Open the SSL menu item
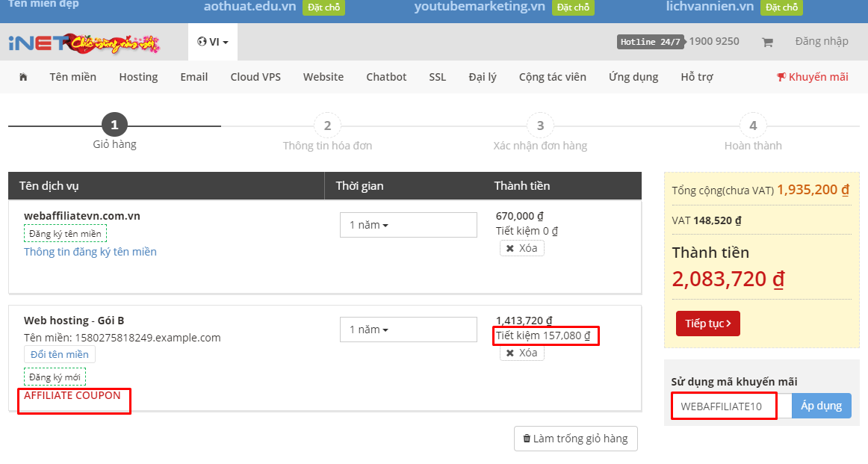Screen dimensions: 868x464 (437, 77)
